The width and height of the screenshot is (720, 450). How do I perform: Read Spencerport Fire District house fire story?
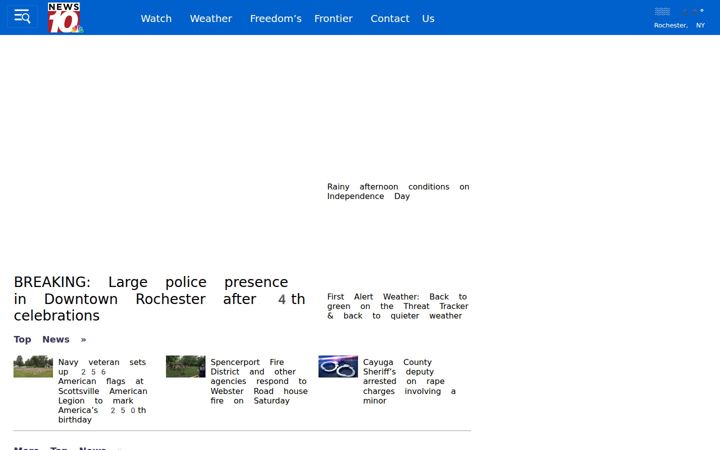(x=259, y=381)
